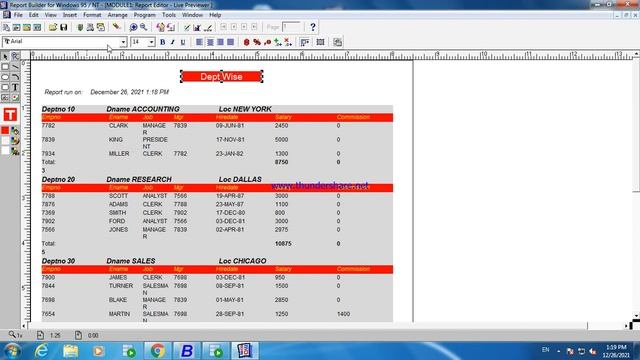Image resolution: width=640 pixels, height=360 pixels.
Task: Click the Save floppy disk icon
Action: (64, 27)
